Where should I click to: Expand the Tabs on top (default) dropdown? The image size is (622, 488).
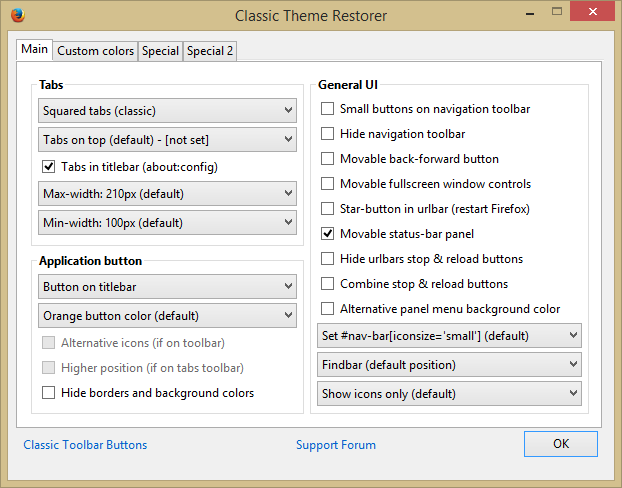(x=167, y=139)
